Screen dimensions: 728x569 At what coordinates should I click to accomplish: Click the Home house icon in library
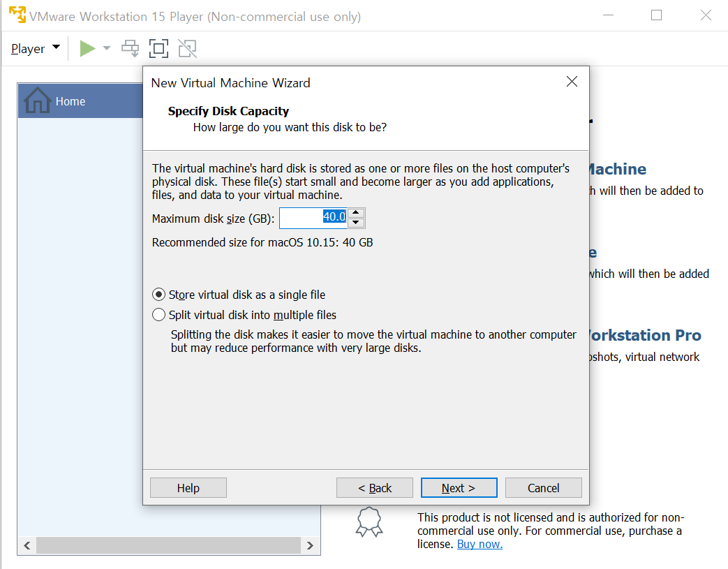point(36,101)
